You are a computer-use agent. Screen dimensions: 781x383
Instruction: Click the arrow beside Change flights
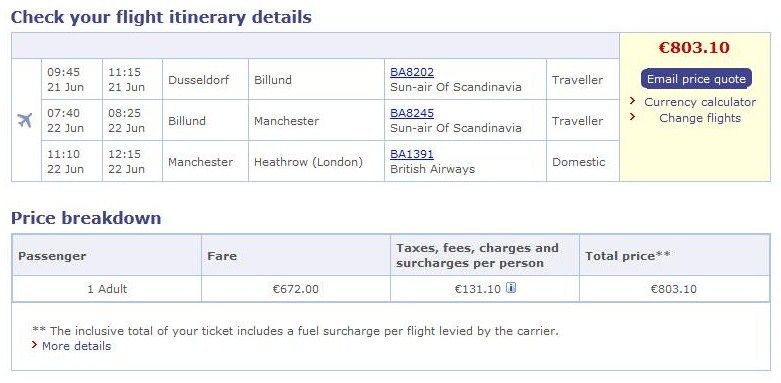pos(633,117)
